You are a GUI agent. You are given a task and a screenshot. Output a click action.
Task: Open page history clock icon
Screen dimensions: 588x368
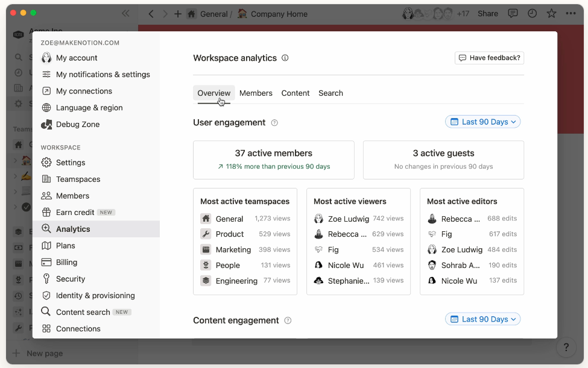532,14
